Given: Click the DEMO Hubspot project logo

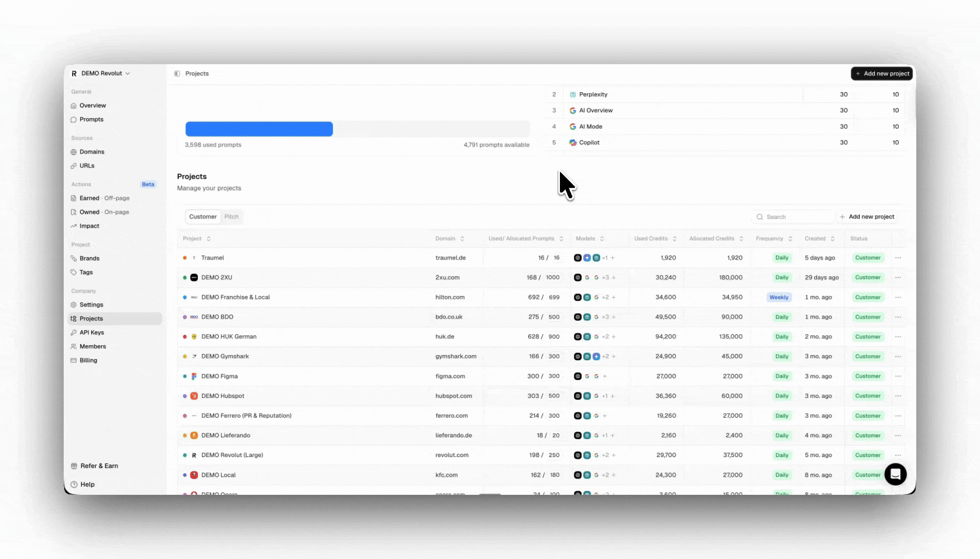Looking at the screenshot, I should [x=194, y=396].
